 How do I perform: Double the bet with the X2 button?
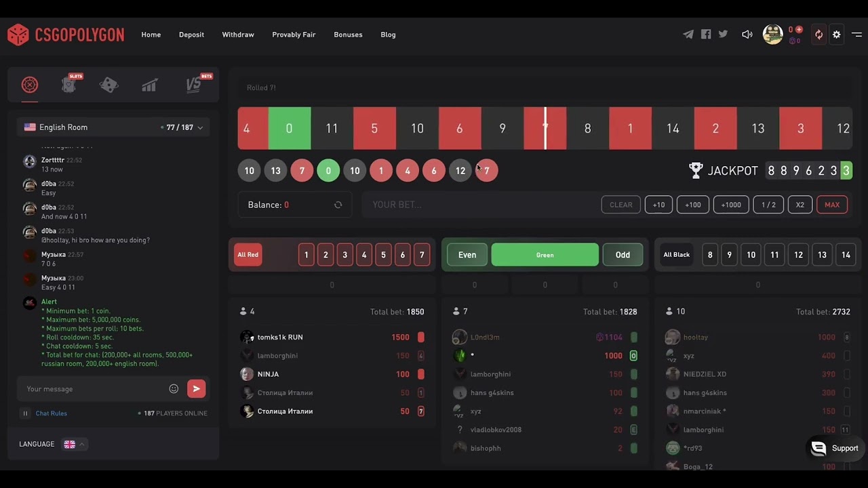pos(800,205)
